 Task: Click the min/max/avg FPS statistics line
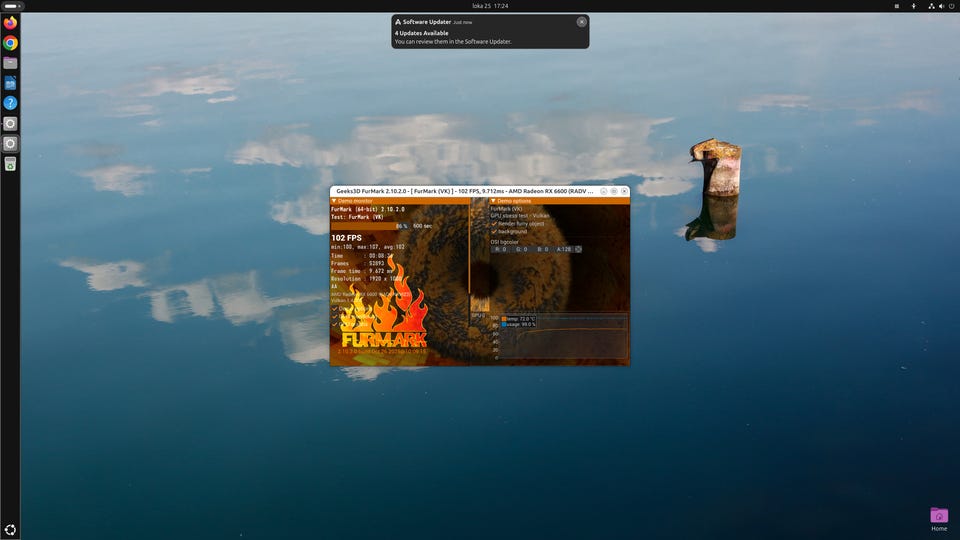pyautogui.click(x=368, y=247)
